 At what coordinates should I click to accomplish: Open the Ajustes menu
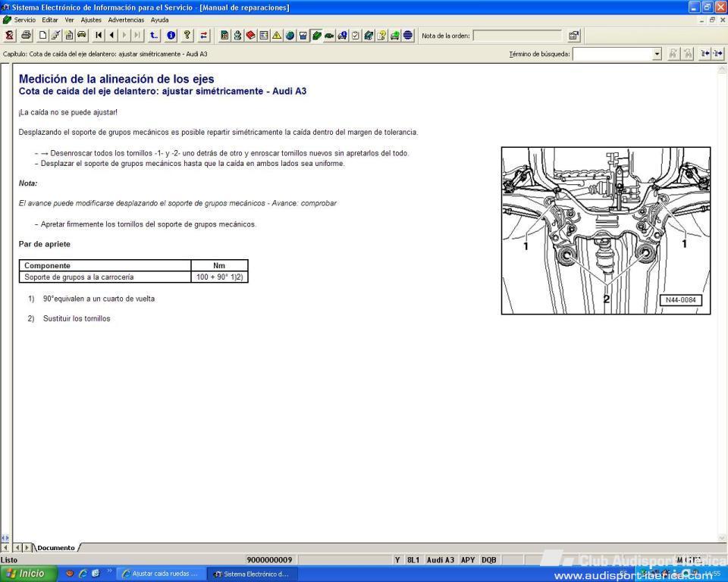point(91,20)
